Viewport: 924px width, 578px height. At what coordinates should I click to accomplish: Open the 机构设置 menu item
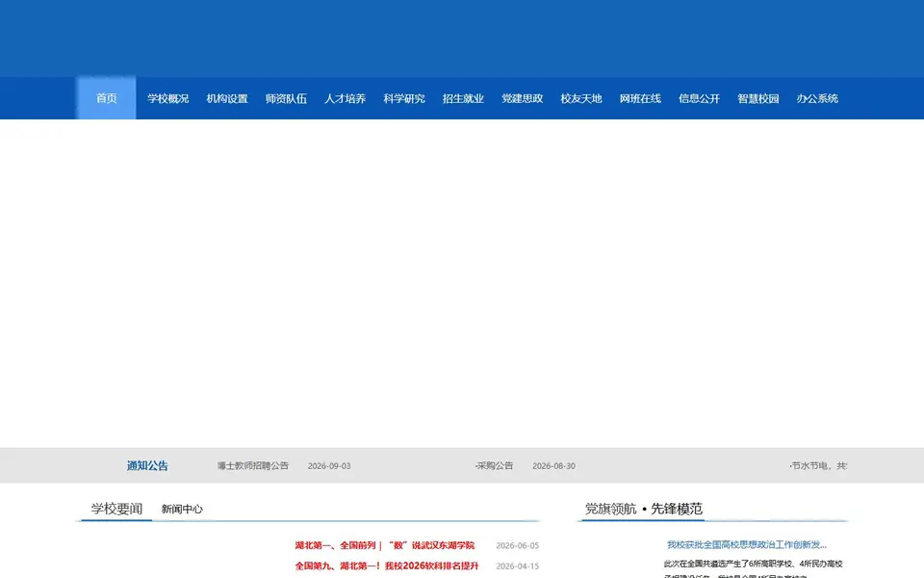pos(227,98)
